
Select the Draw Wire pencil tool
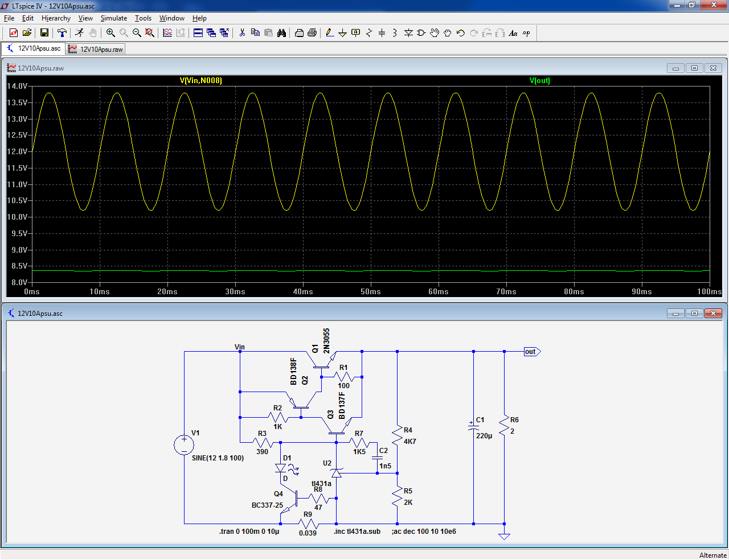pyautogui.click(x=330, y=33)
